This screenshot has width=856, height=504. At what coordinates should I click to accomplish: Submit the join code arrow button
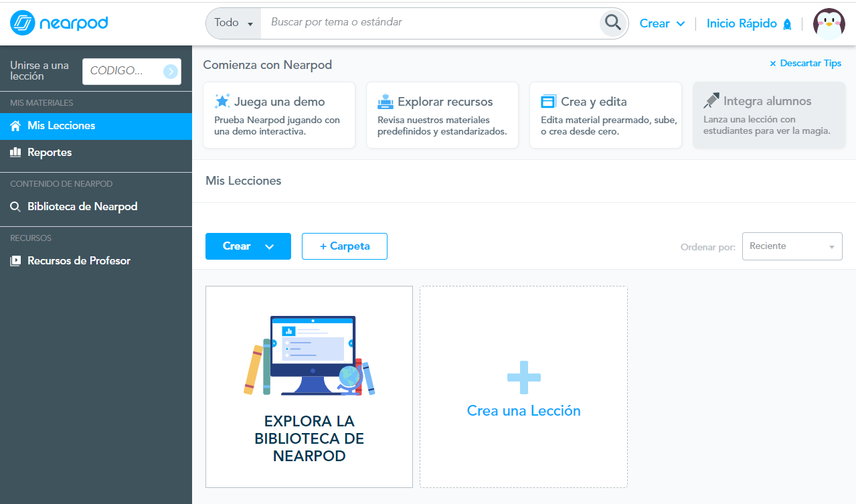point(171,71)
